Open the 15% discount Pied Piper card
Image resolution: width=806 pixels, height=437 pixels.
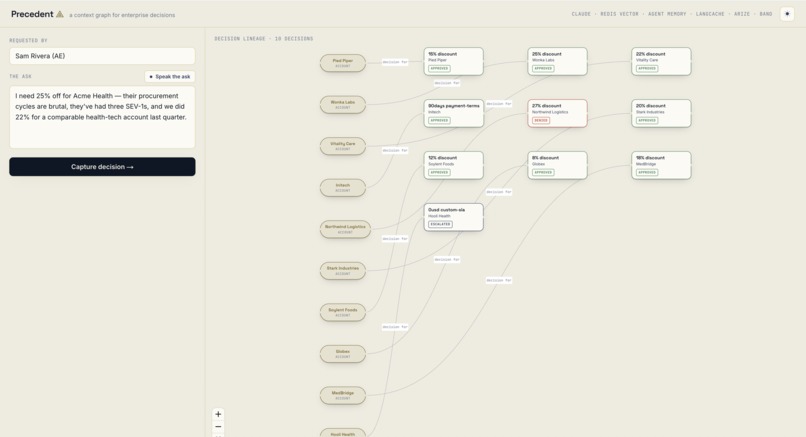pyautogui.click(x=454, y=61)
